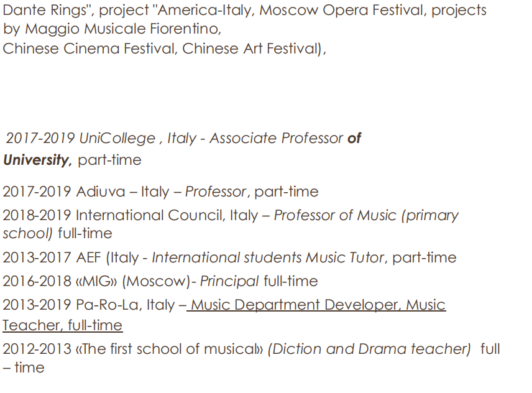
Task: Click the "2017-2019 UniCollege" entry text
Action: coord(81,139)
